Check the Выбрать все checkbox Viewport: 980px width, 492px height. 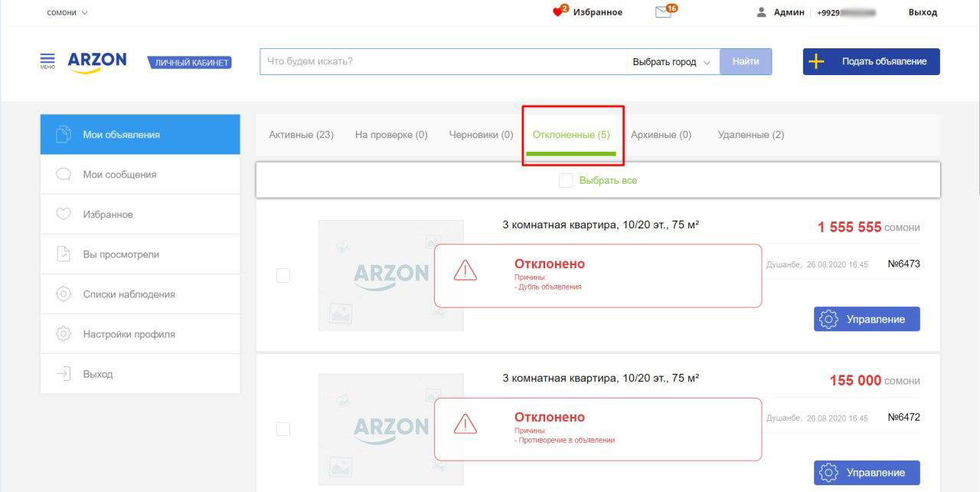pos(566,181)
